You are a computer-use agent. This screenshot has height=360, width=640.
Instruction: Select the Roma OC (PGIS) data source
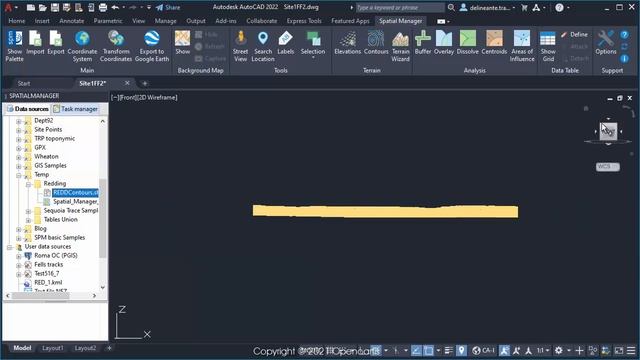coord(56,256)
